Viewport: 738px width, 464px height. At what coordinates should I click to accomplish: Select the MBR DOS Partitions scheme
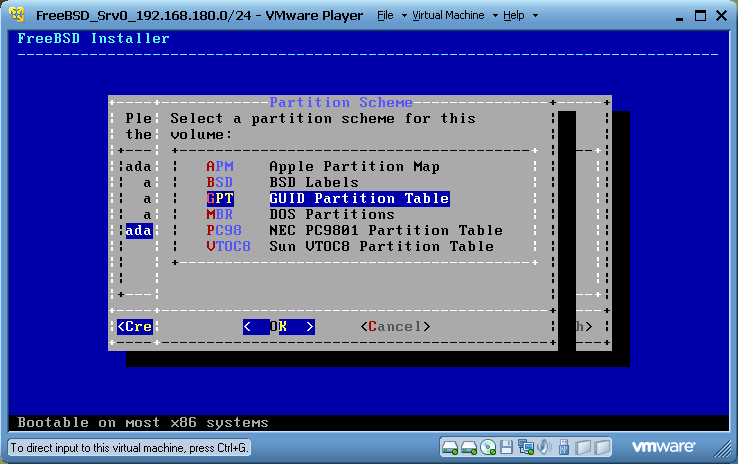[300, 215]
